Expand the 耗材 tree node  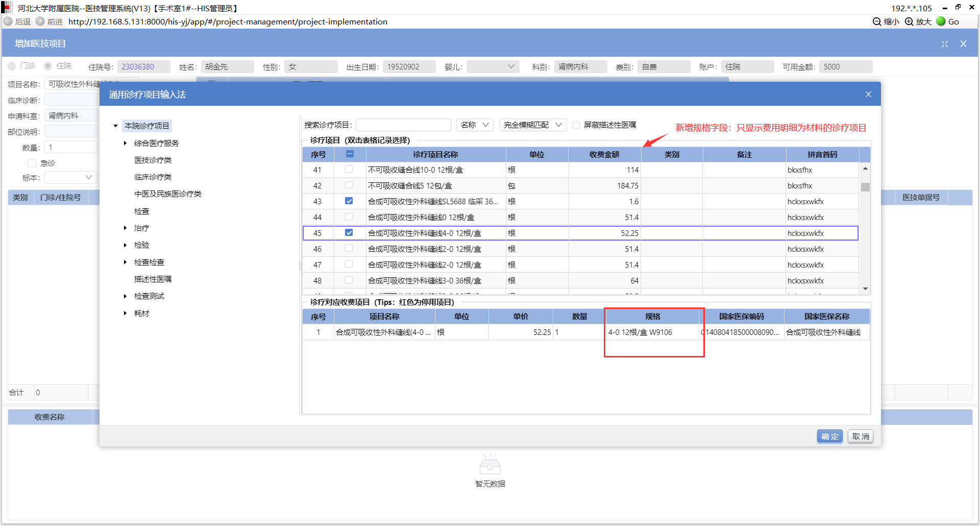point(125,314)
